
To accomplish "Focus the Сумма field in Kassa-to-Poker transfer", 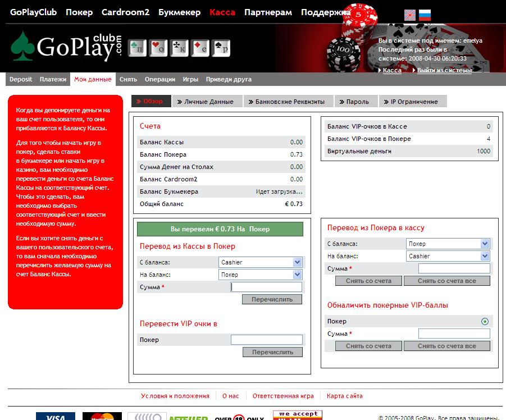I will click(266, 287).
